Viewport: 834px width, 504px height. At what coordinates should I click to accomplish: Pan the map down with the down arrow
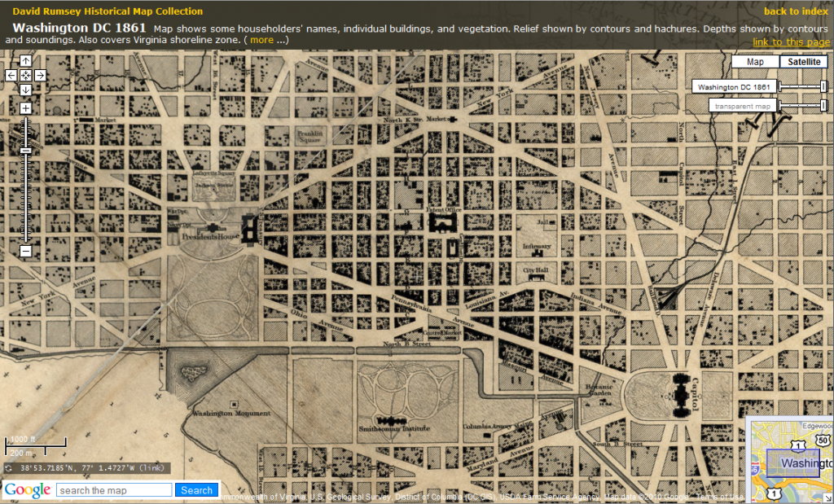[25, 90]
